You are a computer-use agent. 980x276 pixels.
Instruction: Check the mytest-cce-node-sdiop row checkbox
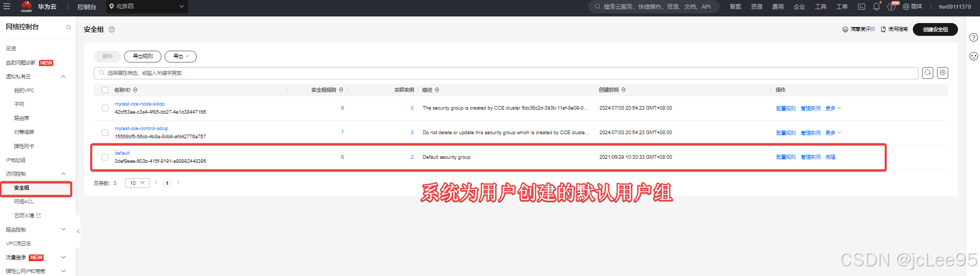pyautogui.click(x=105, y=108)
